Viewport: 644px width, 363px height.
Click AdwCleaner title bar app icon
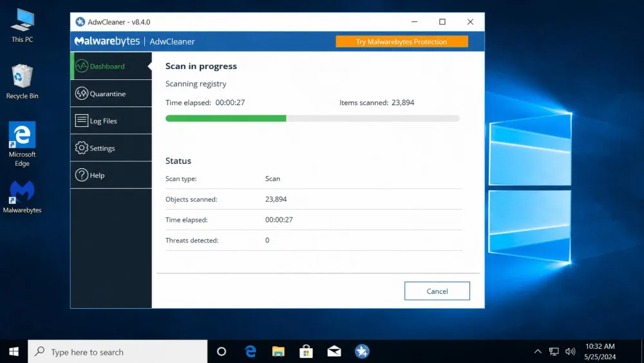tap(80, 22)
